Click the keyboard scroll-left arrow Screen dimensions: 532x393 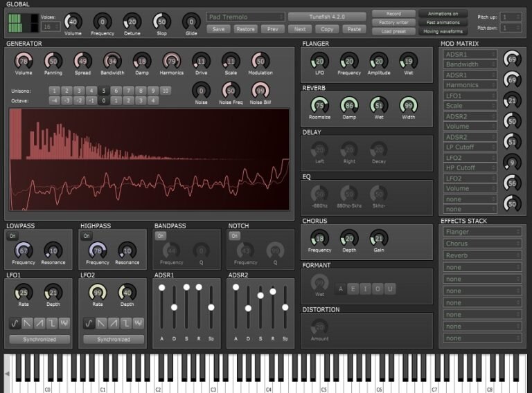click(x=7, y=374)
